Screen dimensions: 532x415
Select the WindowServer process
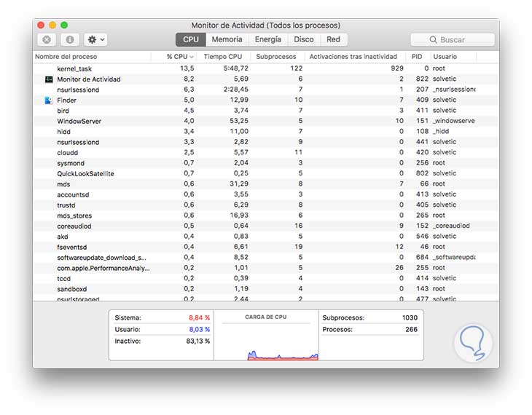tap(266, 121)
